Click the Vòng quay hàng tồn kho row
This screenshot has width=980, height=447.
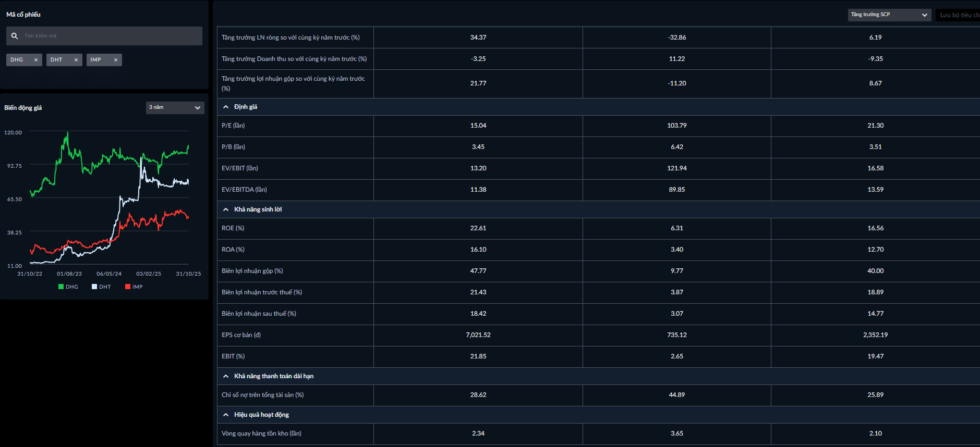click(261, 433)
